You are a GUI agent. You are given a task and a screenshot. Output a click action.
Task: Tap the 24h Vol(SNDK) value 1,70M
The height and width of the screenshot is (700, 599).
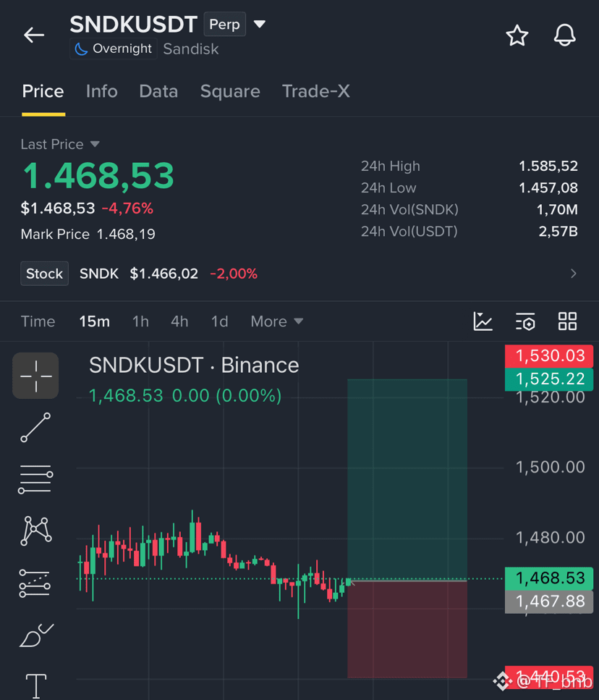(557, 210)
